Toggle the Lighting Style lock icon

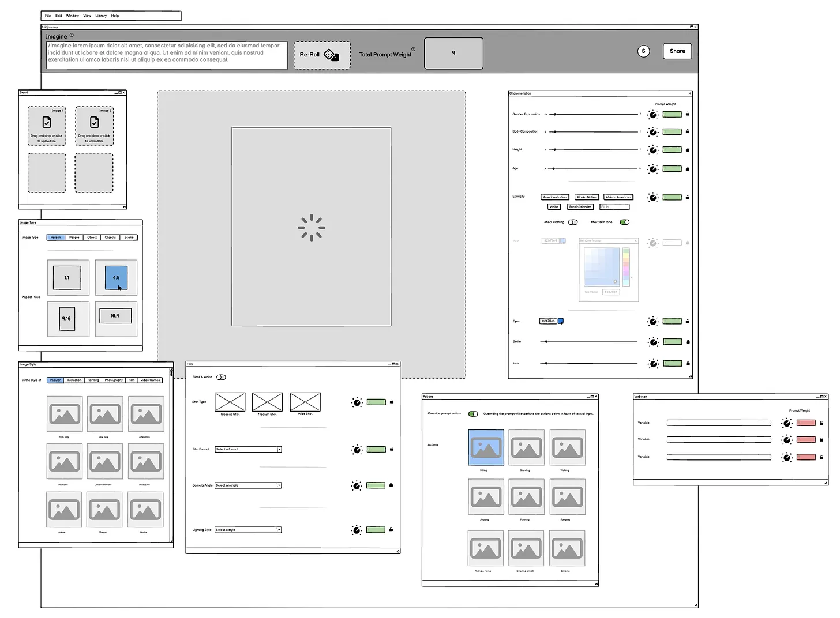click(x=391, y=529)
